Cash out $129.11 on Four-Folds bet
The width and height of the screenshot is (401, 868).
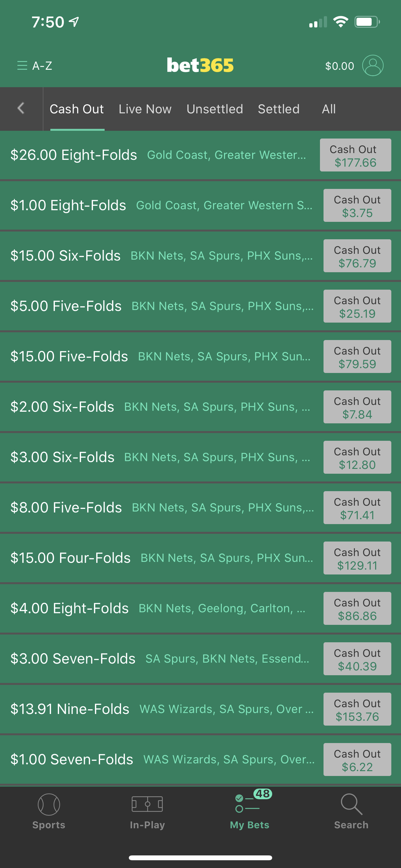(357, 558)
